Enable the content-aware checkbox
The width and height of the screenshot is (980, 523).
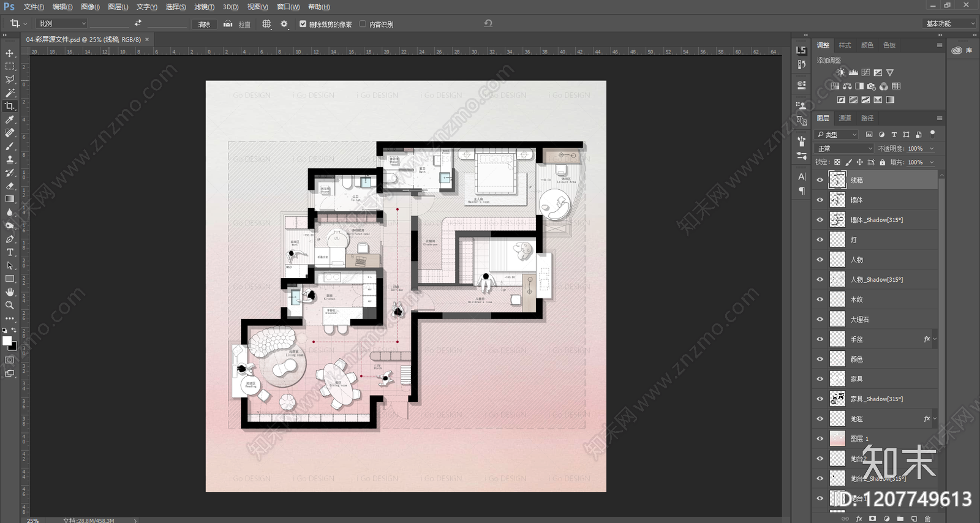click(363, 24)
